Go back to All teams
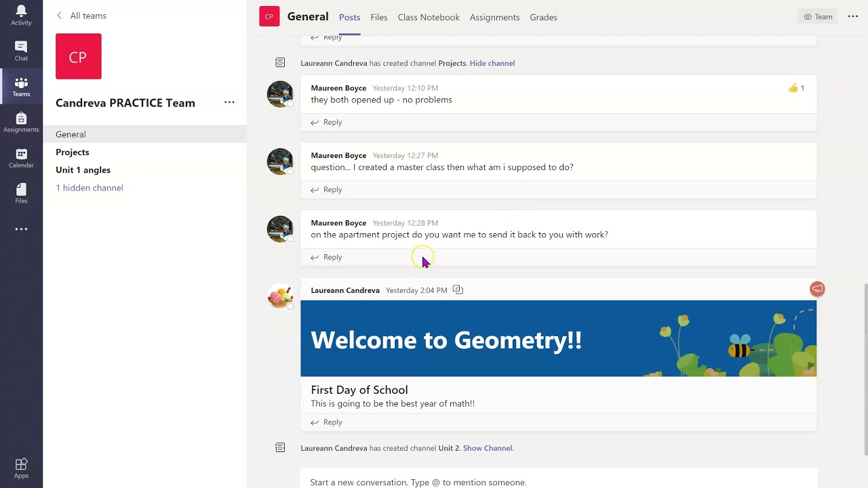868x488 pixels. tap(81, 16)
